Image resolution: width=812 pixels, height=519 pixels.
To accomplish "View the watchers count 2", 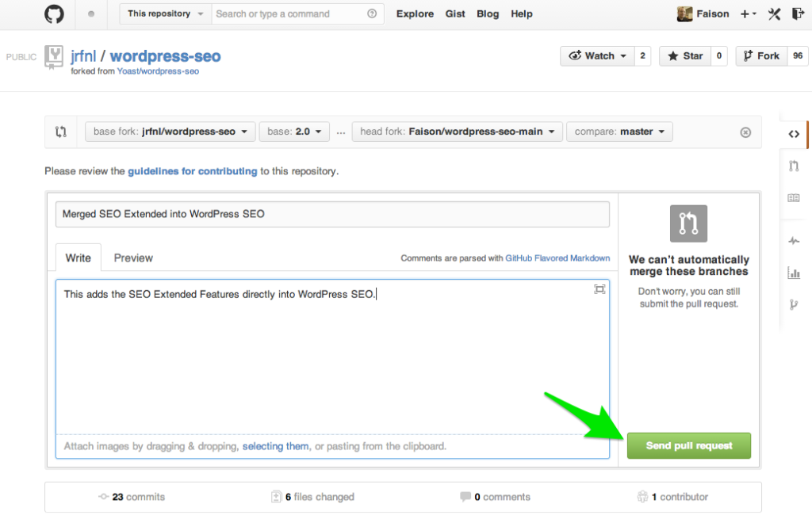I will (x=642, y=56).
